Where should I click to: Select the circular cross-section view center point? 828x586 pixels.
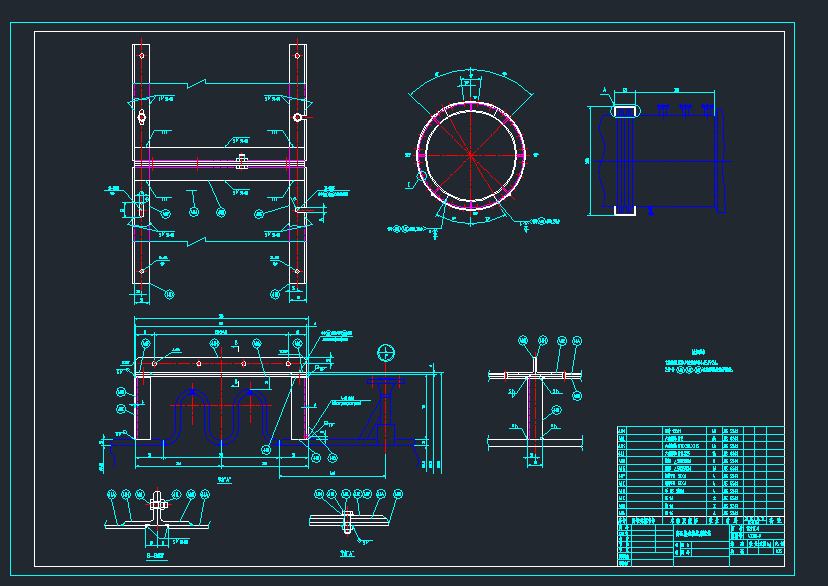click(470, 155)
